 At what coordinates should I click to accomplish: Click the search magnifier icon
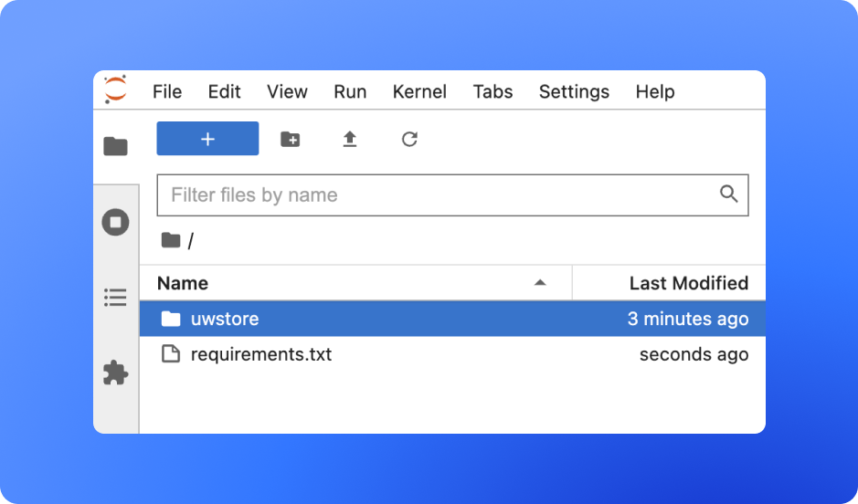[728, 194]
